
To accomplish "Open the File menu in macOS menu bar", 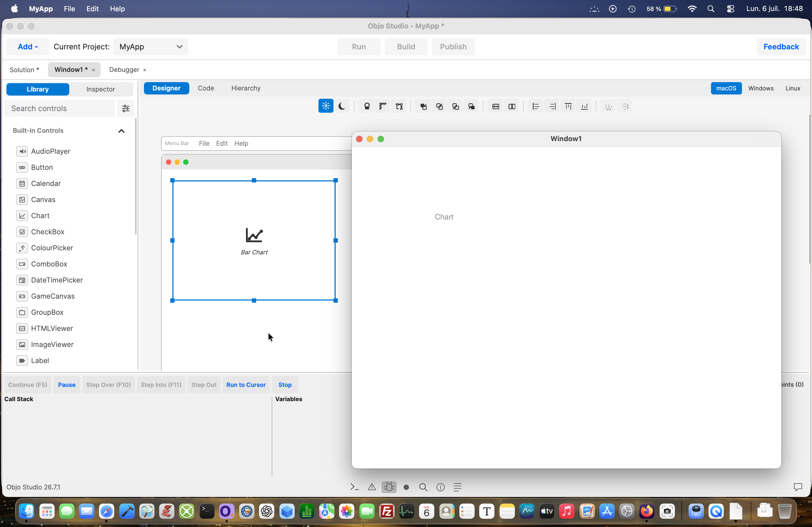I will (x=69, y=9).
